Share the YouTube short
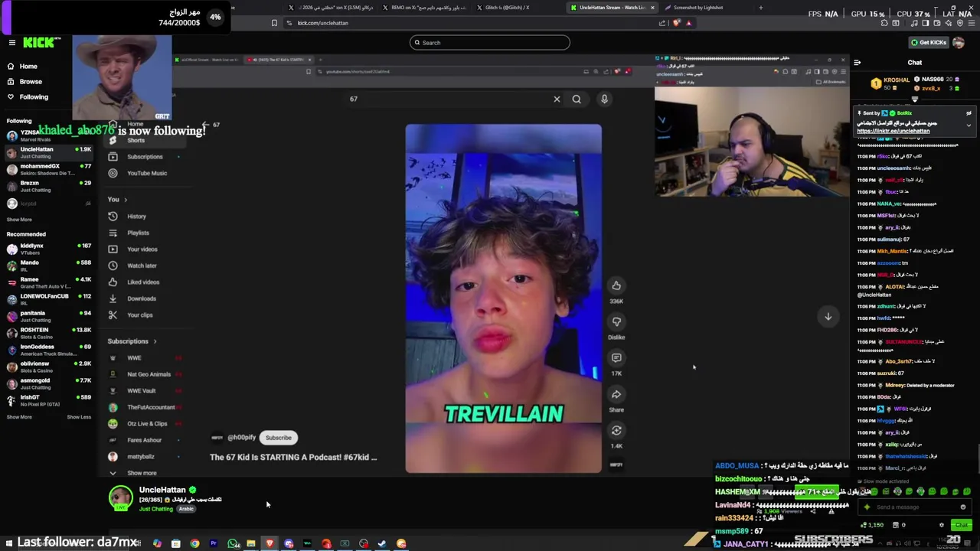The height and width of the screenshot is (551, 980). coord(616,394)
